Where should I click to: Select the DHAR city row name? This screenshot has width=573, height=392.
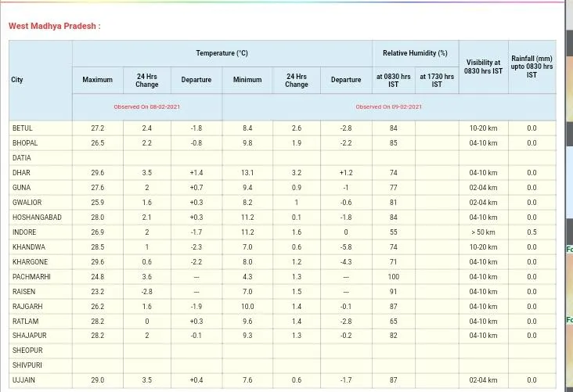[21, 173]
